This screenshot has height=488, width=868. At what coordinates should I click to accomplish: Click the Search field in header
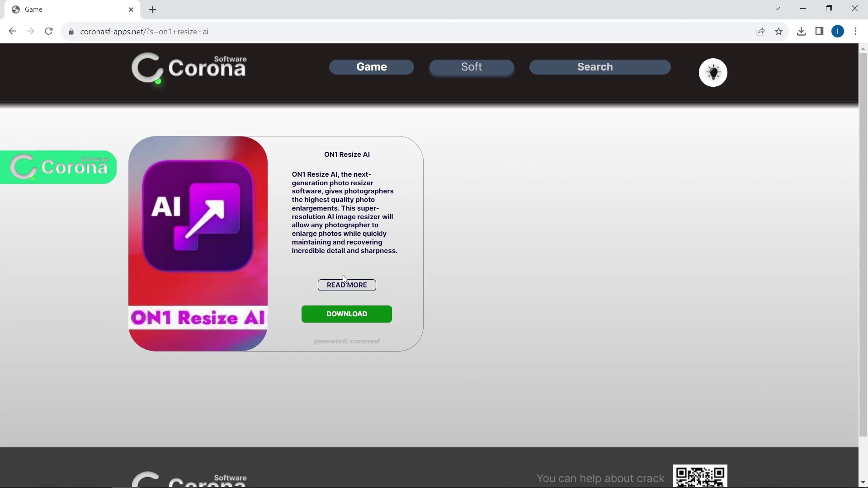[600, 67]
